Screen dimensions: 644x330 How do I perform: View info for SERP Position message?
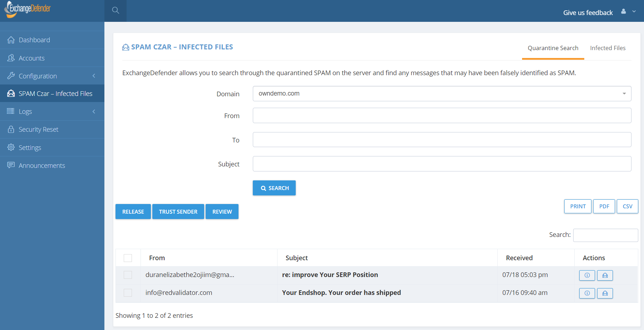pos(587,275)
